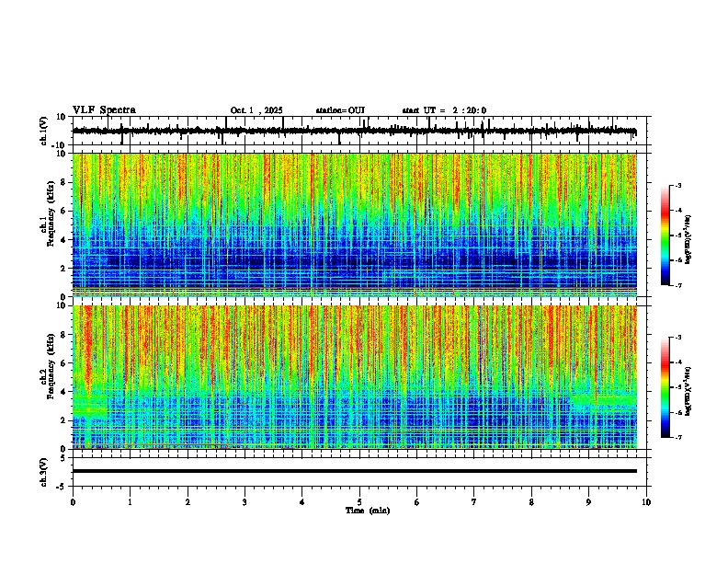Click the "6" tick on the Time axis
This screenshot has width=728, height=563.
(x=417, y=502)
